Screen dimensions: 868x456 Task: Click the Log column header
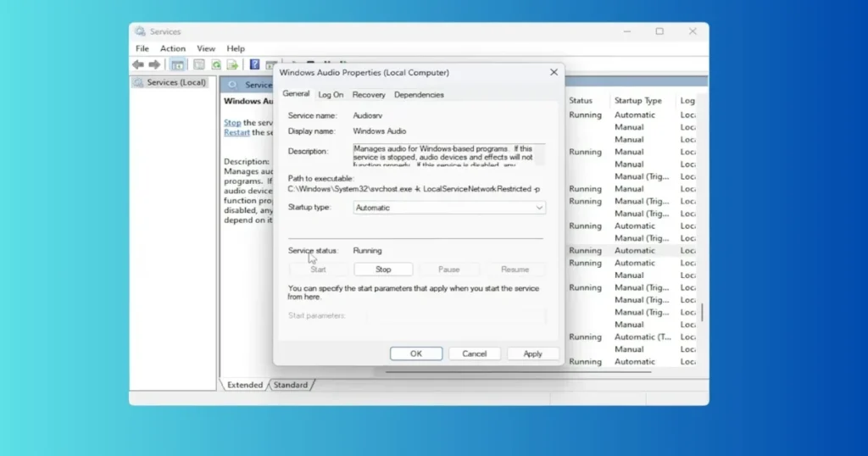[687, 101]
